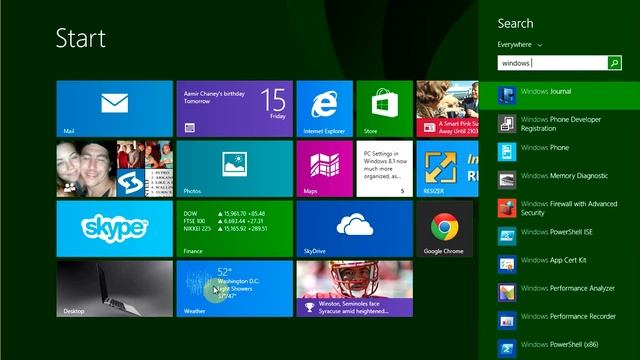Click the green magnifier search button

[614, 63]
